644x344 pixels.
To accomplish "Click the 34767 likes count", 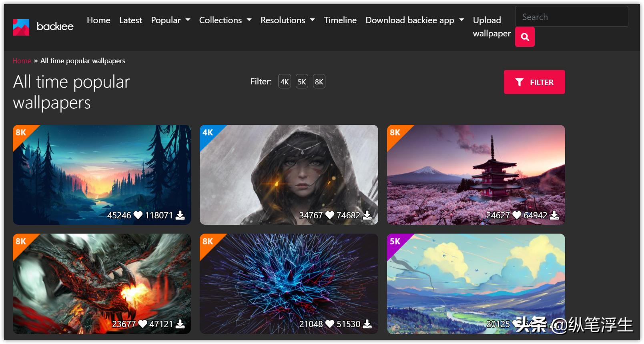I will (311, 215).
